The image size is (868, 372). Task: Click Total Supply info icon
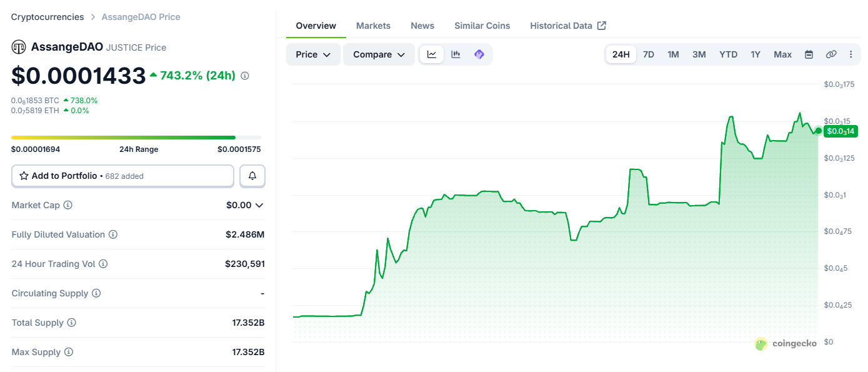pos(72,323)
